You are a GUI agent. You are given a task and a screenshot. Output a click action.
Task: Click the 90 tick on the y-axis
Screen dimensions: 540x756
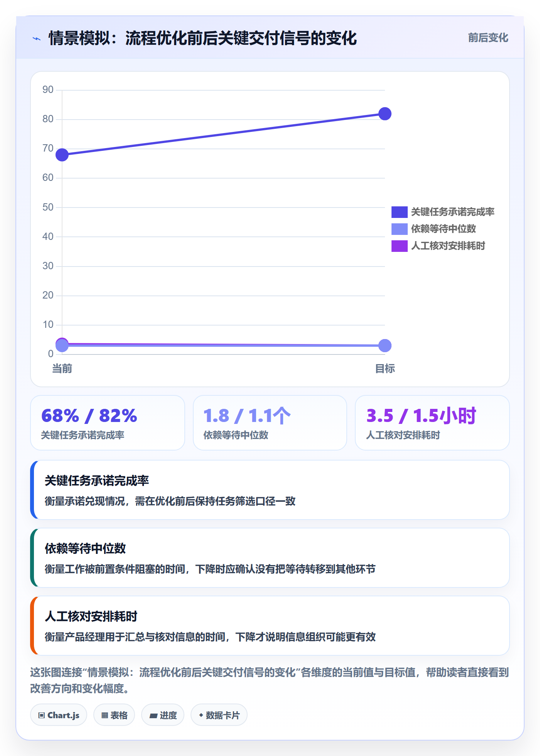coord(48,90)
